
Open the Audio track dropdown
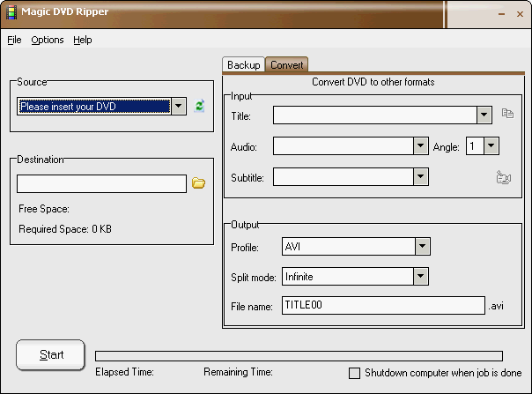pyautogui.click(x=421, y=146)
